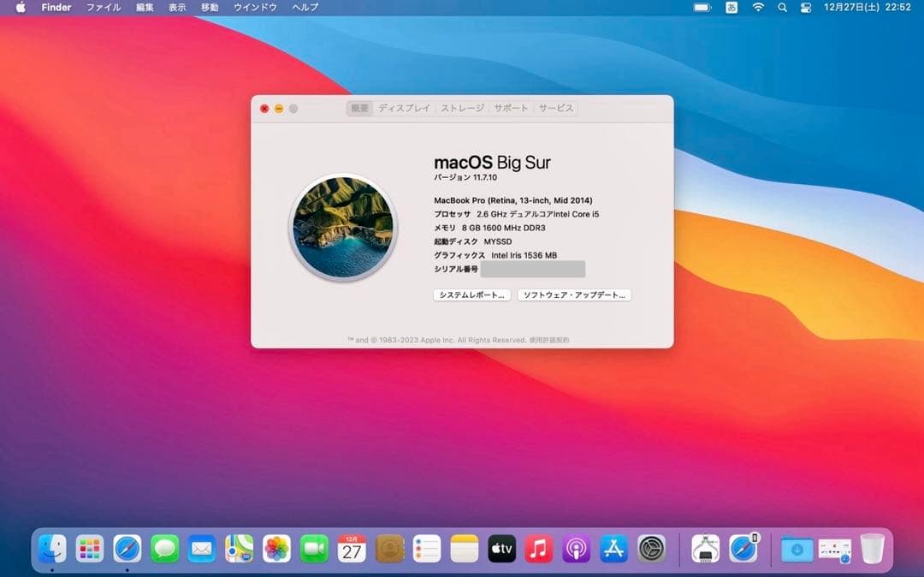Open the ディスプレイ tab
Viewport: 924px width, 577px height.
point(404,108)
